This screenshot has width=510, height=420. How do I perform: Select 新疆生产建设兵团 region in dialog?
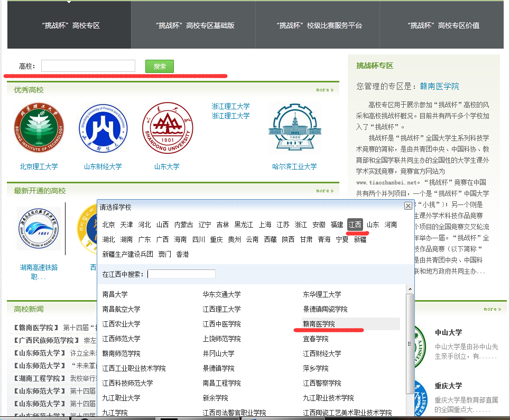pyautogui.click(x=127, y=254)
